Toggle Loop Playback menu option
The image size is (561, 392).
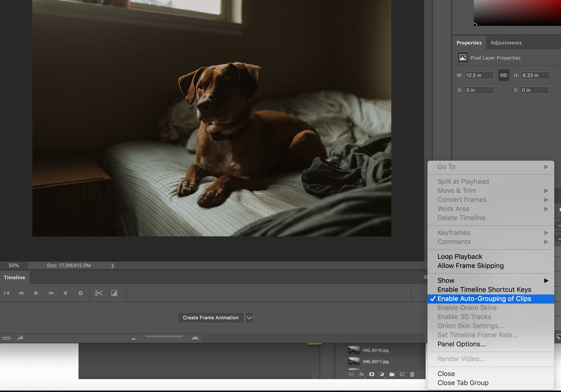460,256
